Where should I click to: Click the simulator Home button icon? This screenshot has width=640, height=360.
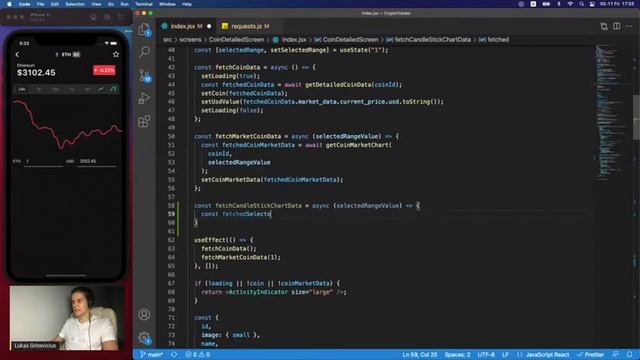pos(93,17)
